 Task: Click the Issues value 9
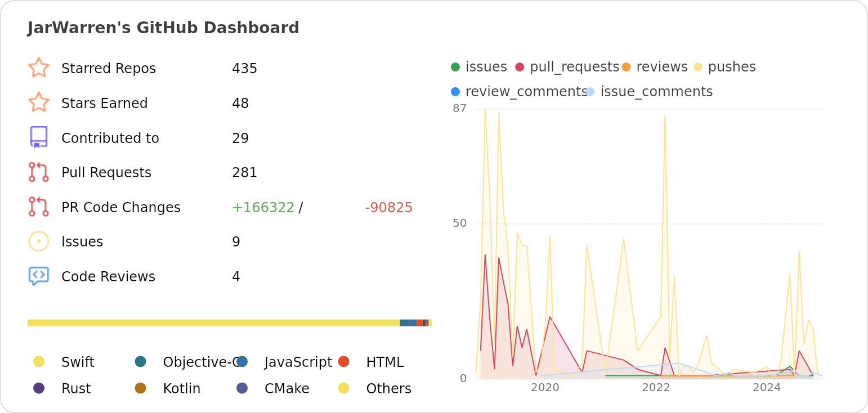(x=236, y=242)
